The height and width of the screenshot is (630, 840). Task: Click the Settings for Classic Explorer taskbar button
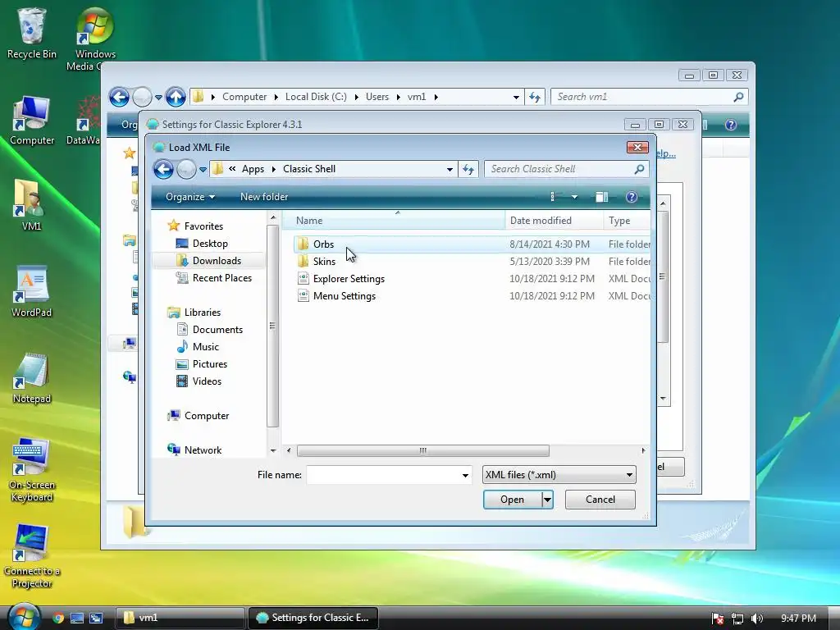point(313,618)
